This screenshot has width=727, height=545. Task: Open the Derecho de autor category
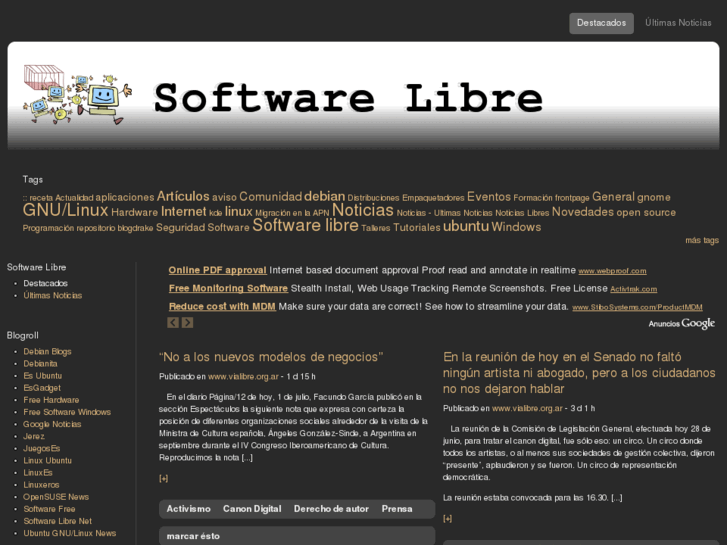click(331, 509)
